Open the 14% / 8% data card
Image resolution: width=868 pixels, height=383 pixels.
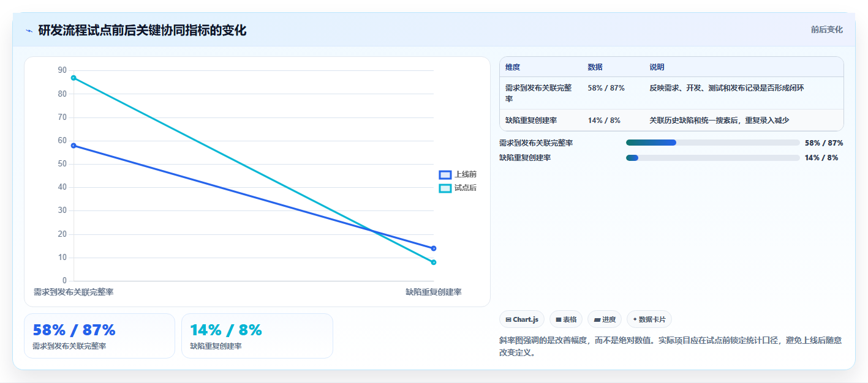click(x=257, y=336)
